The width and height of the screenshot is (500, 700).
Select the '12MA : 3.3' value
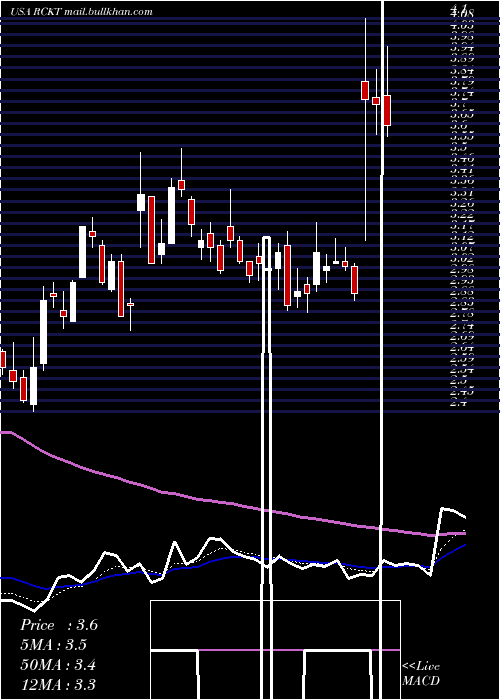point(58,685)
